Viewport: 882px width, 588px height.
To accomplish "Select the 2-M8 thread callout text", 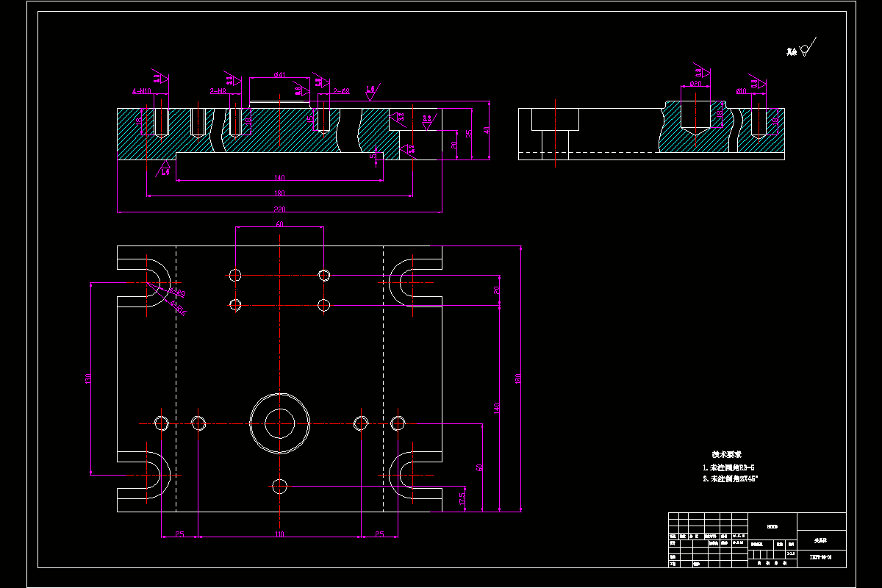I will pyautogui.click(x=218, y=91).
